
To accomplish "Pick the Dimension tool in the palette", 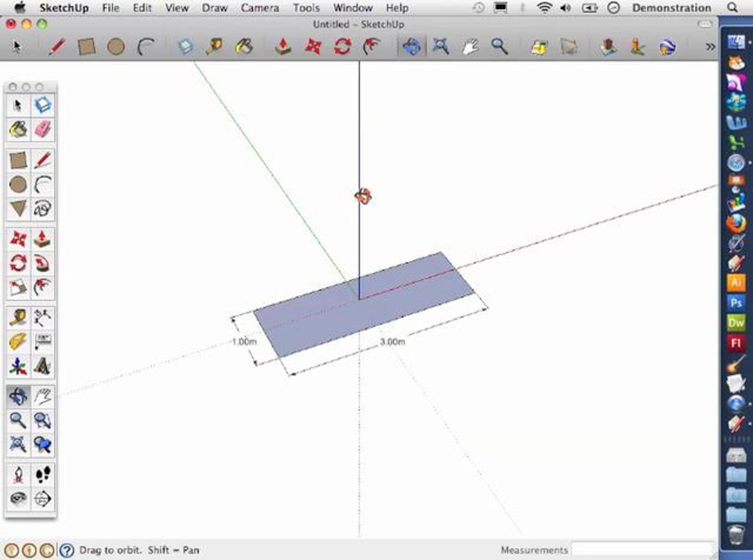I will click(x=43, y=318).
